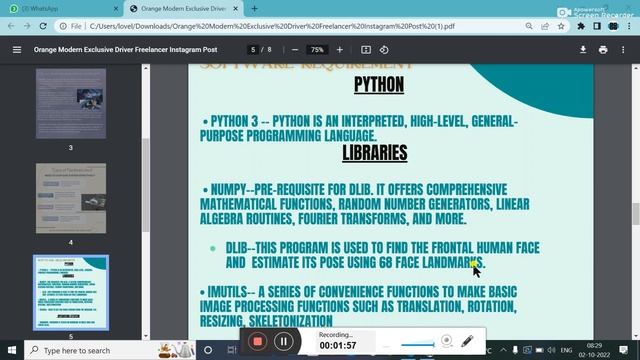The height and width of the screenshot is (360, 640).
Task: Stop the screen recording
Action: point(258,341)
